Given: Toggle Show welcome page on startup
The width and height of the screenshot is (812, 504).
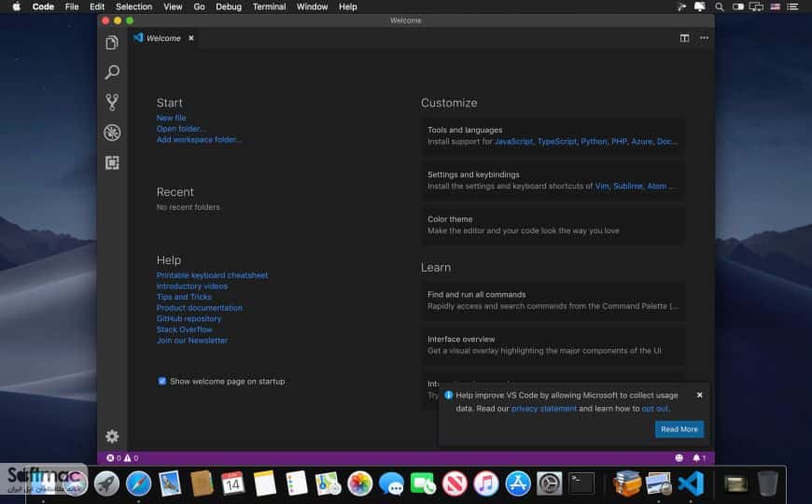Looking at the screenshot, I should [x=162, y=381].
